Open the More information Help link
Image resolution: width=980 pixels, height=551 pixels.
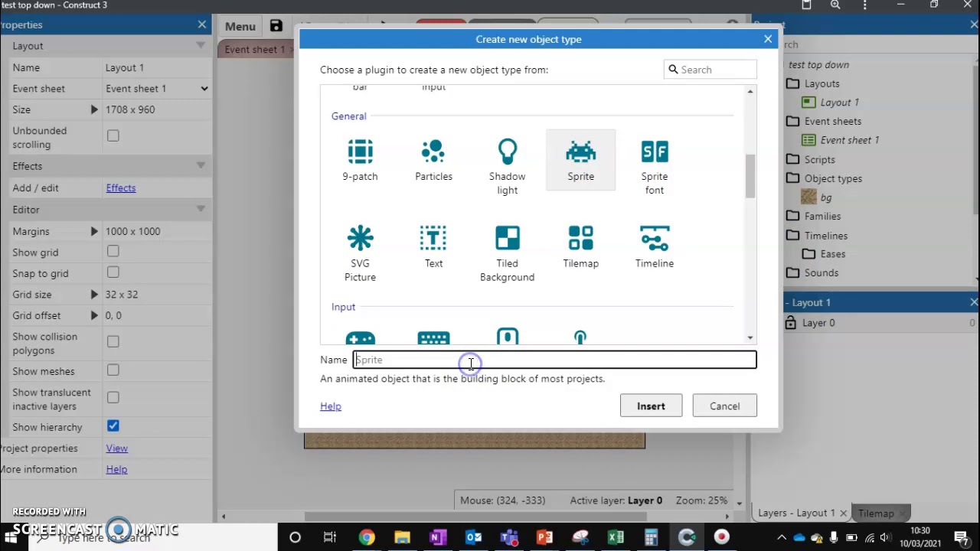coord(116,469)
